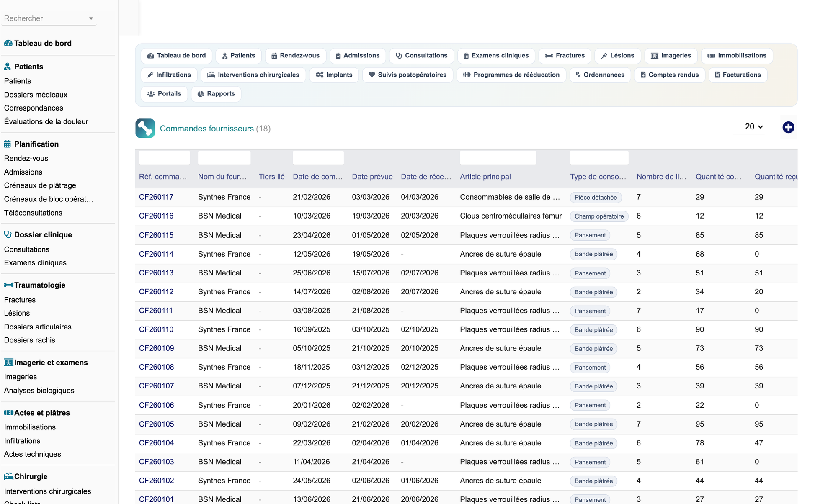Open the Admissions tab in top bar

click(357, 56)
